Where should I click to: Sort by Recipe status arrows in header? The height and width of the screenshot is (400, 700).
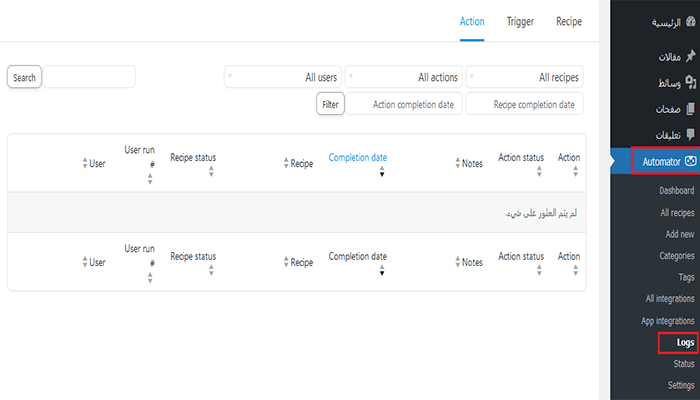coord(211,171)
